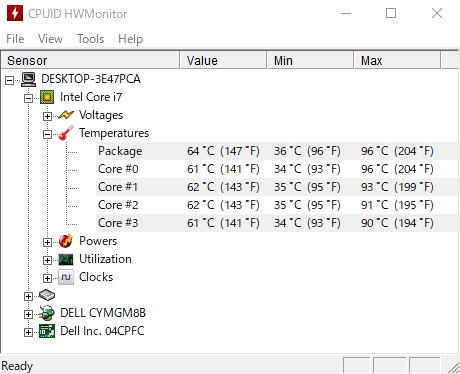Select the Core #0 row
The image size is (460, 374).
(x=277, y=169)
